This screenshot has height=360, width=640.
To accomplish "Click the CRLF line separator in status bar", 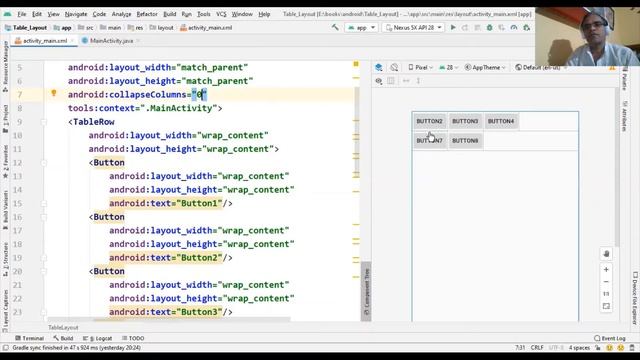I will click(x=537, y=348).
